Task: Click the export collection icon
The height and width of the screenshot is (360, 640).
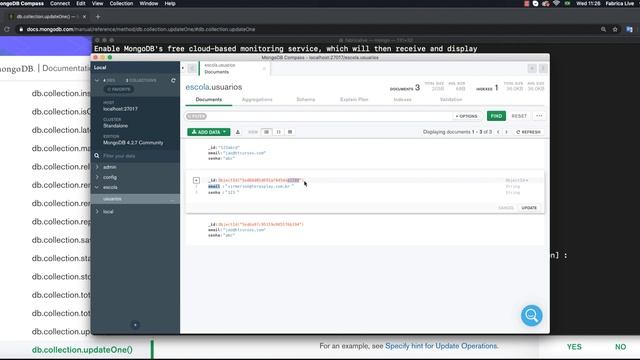Action: pos(238,132)
